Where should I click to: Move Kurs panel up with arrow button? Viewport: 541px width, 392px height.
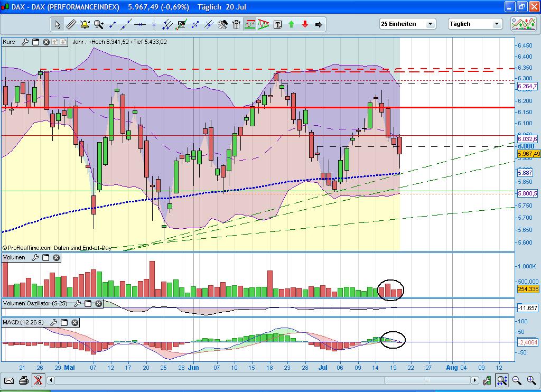(x=54, y=42)
